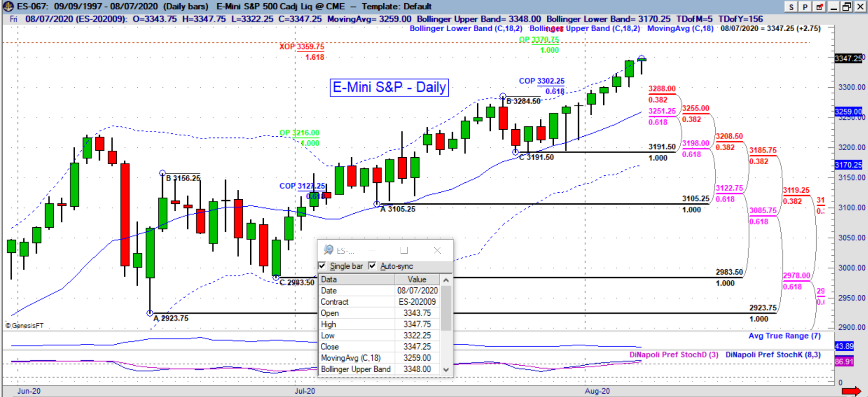
Task: Click the green OP 3370.75 label
Action: tap(539, 40)
